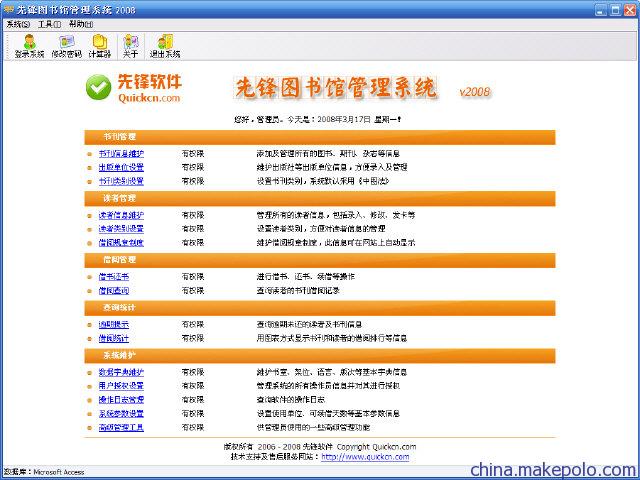Open the 借阅查询 link

(114, 291)
